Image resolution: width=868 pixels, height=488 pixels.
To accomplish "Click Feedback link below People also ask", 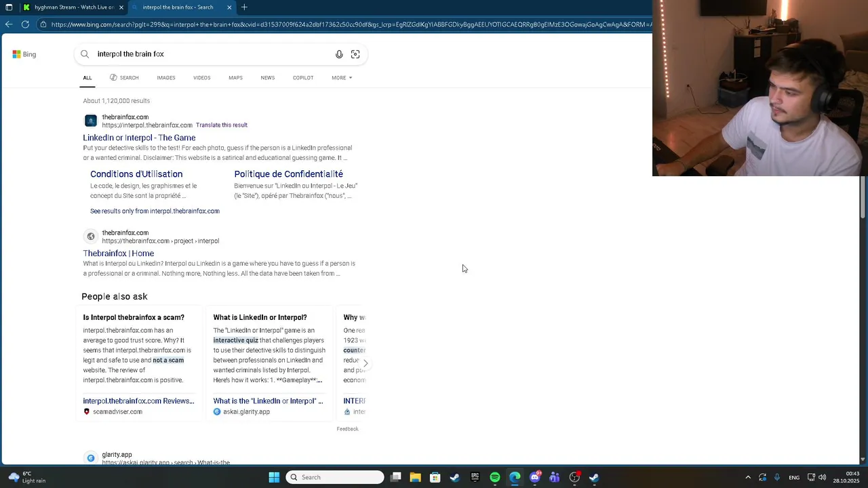I will 347,429.
